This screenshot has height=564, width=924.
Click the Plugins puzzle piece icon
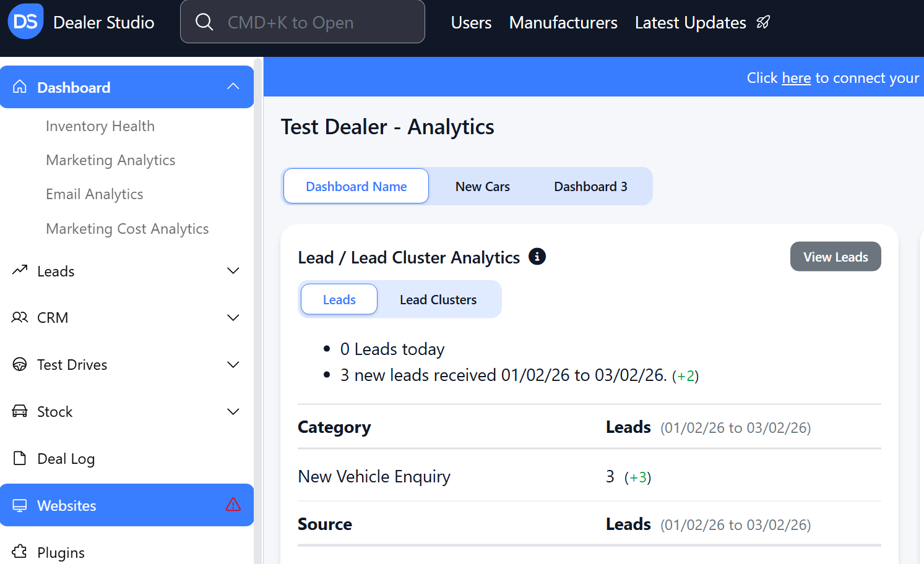tap(20, 552)
